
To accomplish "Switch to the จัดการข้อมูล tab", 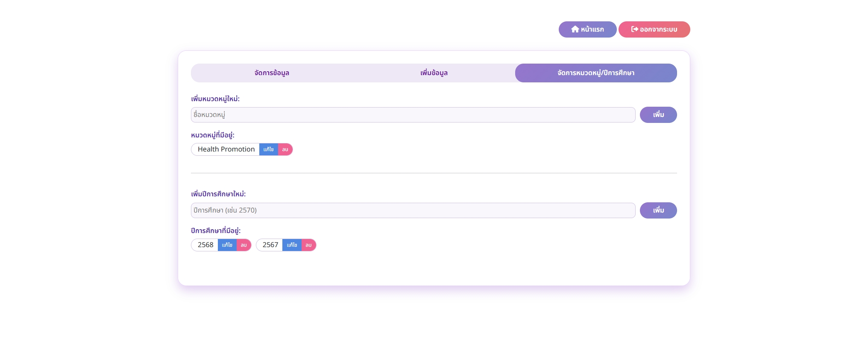I will tap(272, 73).
